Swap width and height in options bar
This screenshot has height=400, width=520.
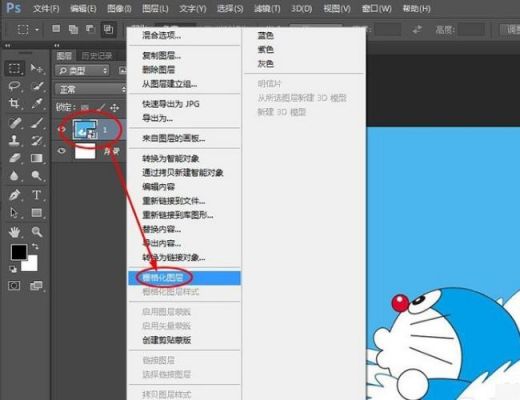click(x=417, y=30)
